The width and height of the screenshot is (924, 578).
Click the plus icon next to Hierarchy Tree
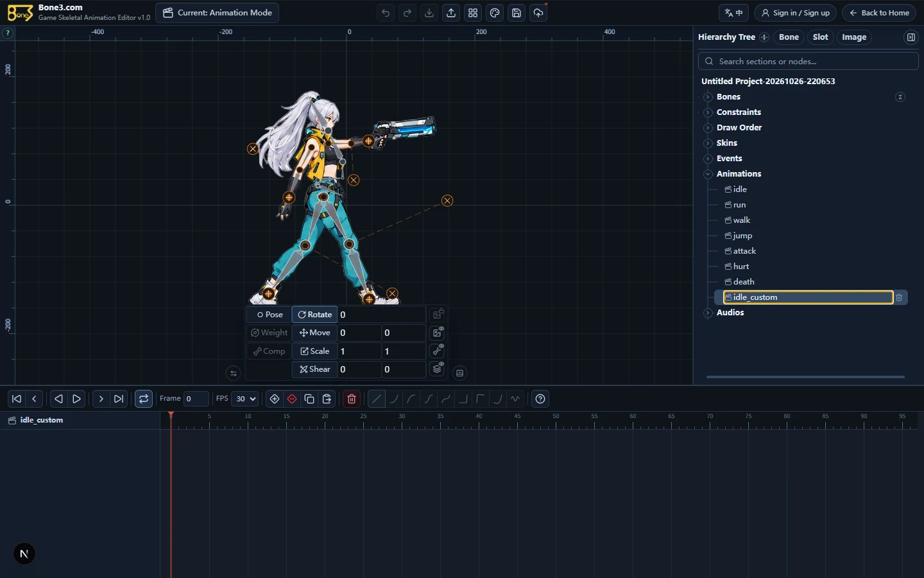(764, 37)
